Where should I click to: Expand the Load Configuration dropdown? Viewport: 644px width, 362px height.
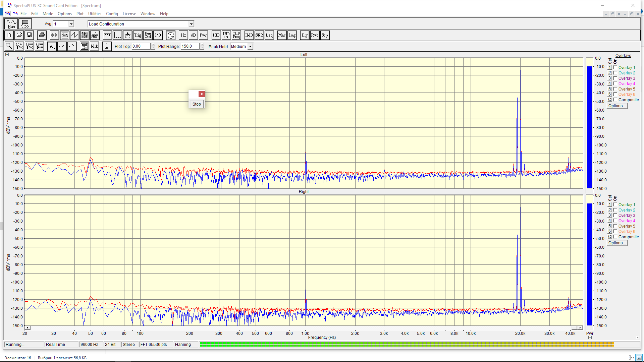pos(191,24)
